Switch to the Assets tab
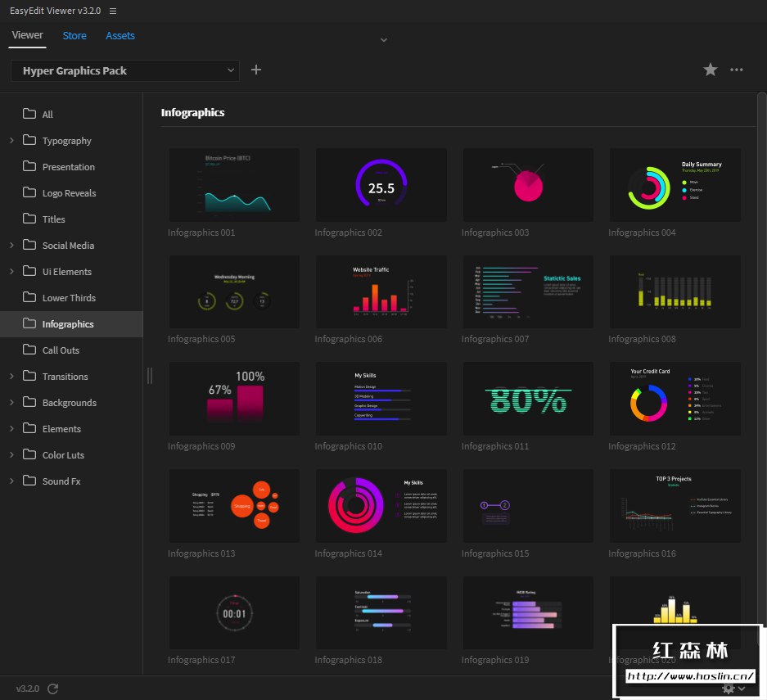This screenshot has height=700, width=767. pyautogui.click(x=120, y=36)
